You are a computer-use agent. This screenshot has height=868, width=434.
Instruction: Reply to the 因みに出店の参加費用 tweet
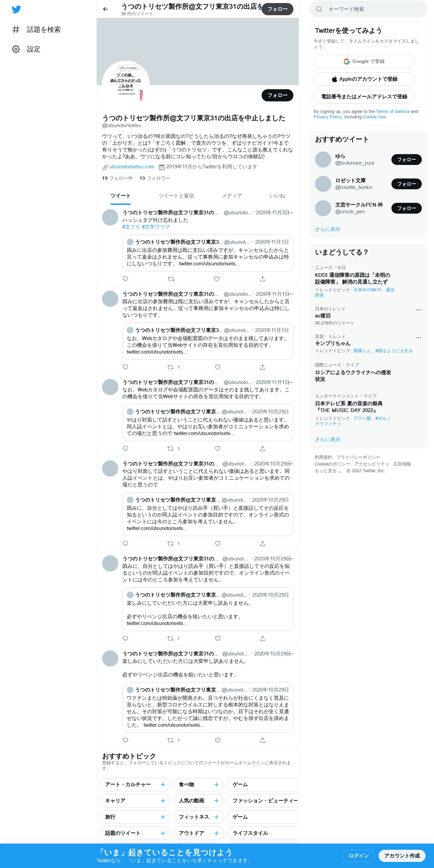[125, 367]
